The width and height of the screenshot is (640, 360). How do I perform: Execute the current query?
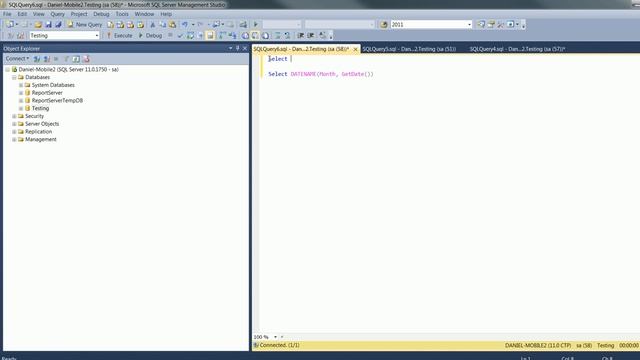(x=120, y=36)
